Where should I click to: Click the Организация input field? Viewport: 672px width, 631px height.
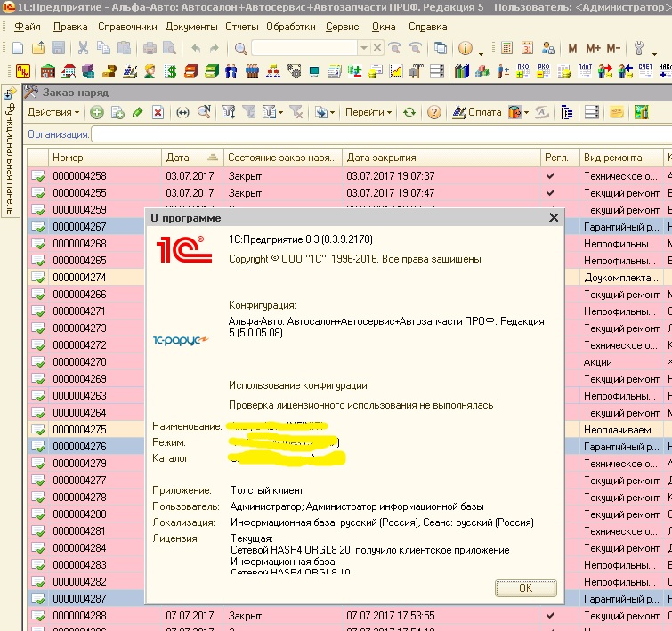382,134
